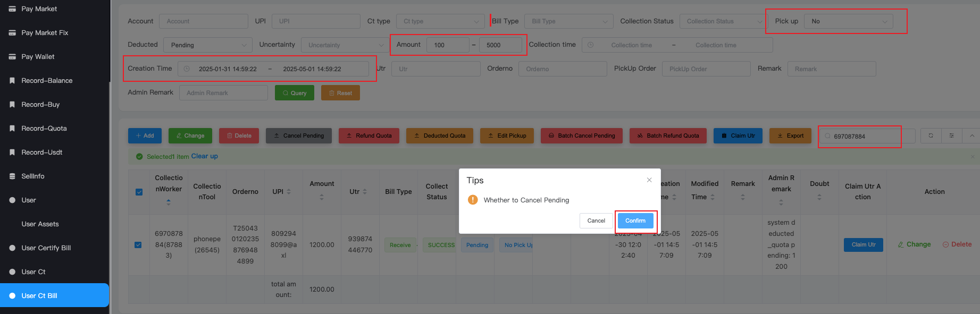Click Cancel in the Tips dialog
The height and width of the screenshot is (314, 980).
pyautogui.click(x=596, y=220)
